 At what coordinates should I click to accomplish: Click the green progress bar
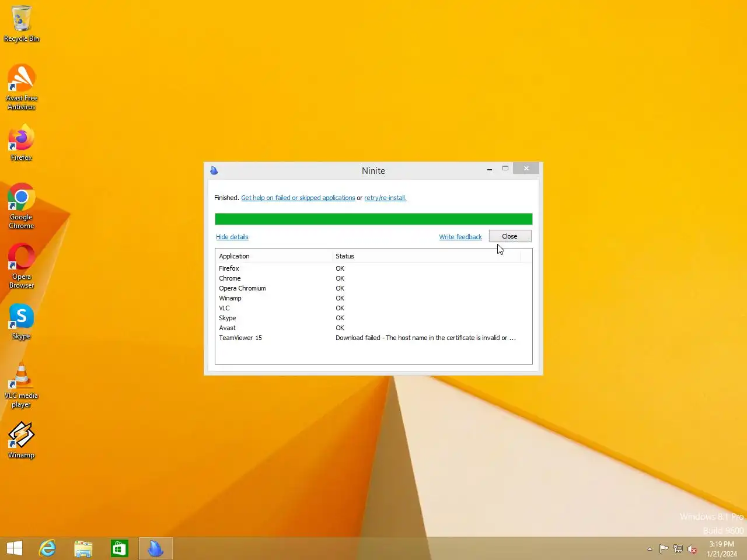pyautogui.click(x=373, y=219)
